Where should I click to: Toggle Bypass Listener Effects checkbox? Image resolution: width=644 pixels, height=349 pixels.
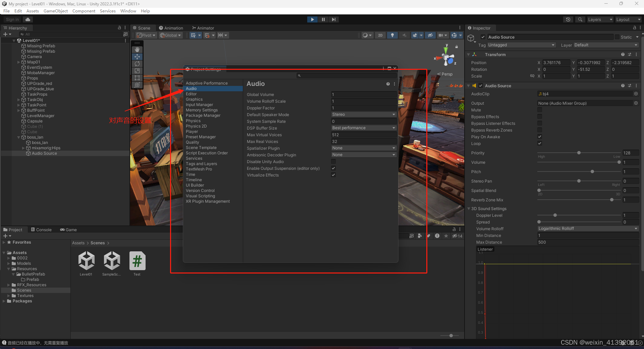tap(540, 123)
